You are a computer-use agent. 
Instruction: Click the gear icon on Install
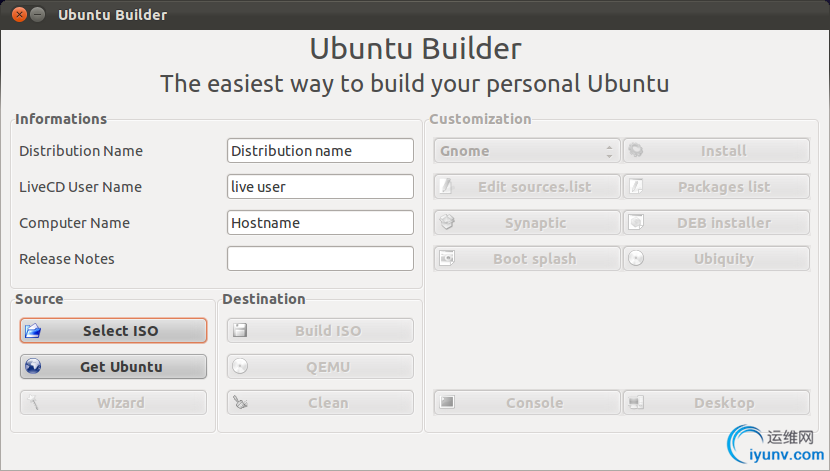(x=636, y=150)
